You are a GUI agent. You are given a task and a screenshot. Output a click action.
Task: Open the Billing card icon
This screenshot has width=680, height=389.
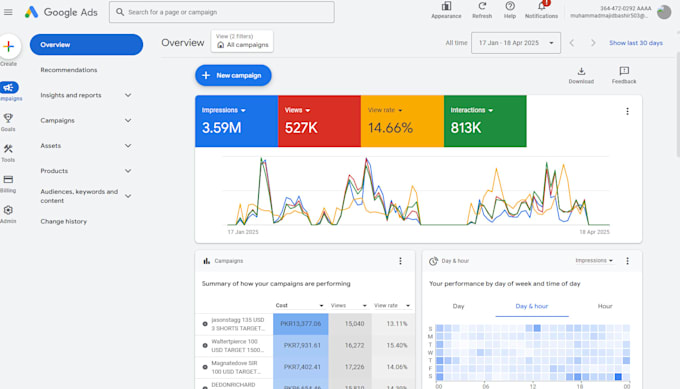tap(8, 180)
